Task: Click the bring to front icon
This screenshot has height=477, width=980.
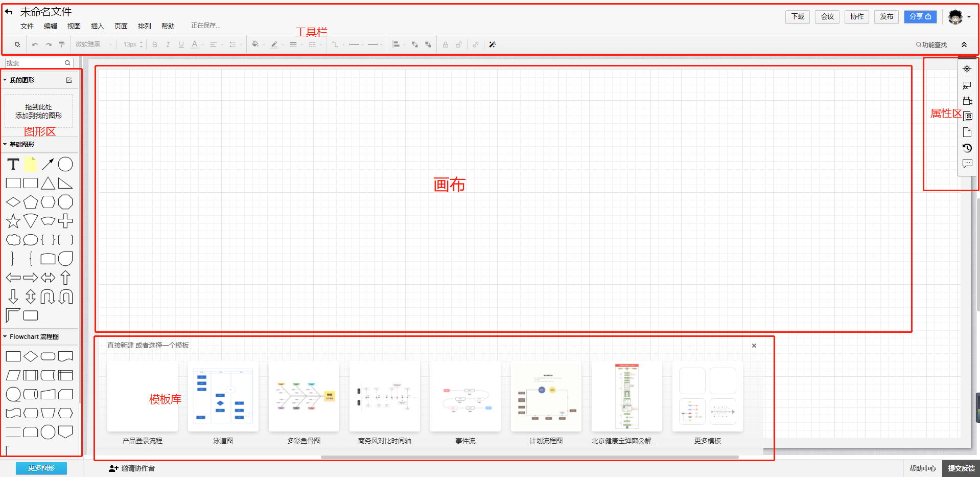Action: 415,44
